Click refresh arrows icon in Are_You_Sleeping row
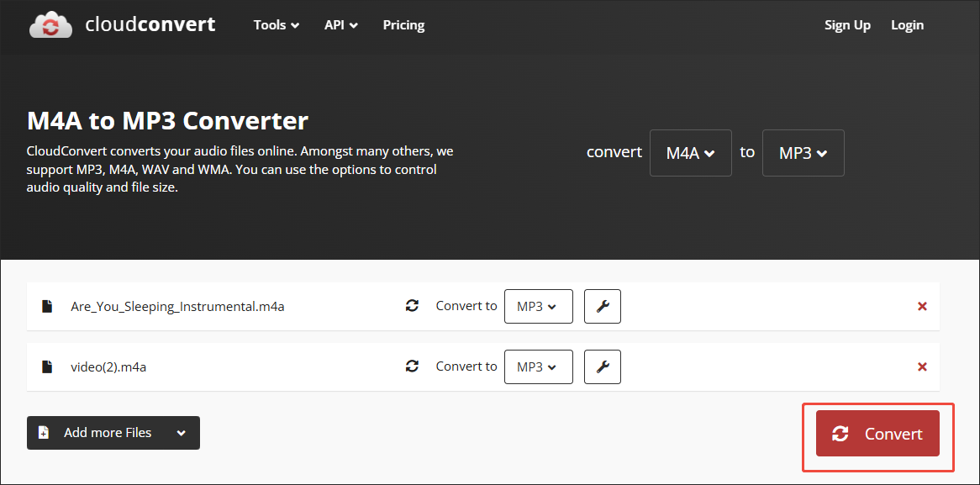Image resolution: width=980 pixels, height=485 pixels. coord(412,306)
